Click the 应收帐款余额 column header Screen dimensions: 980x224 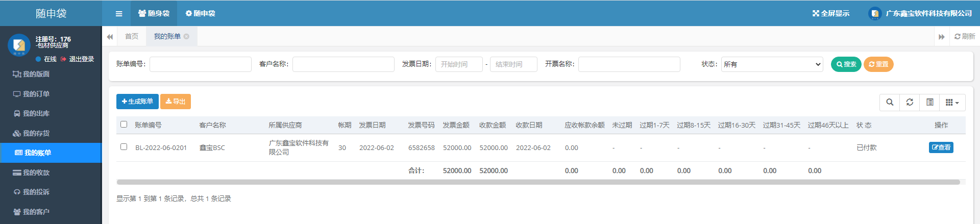point(584,125)
